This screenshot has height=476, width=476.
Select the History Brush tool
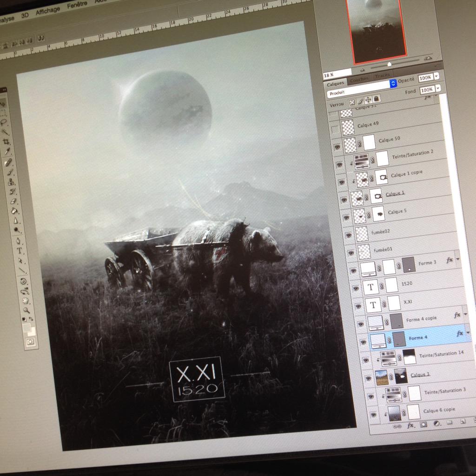coord(13,192)
